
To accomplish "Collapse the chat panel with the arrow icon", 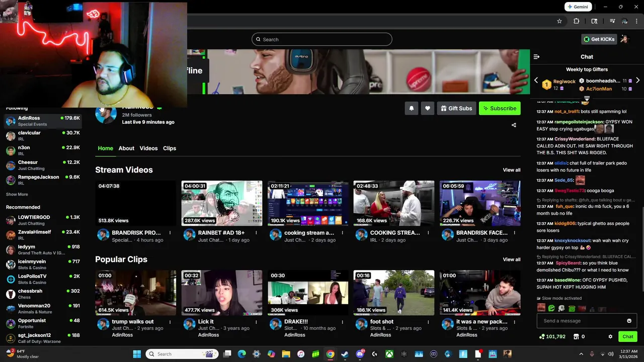I will [x=536, y=57].
